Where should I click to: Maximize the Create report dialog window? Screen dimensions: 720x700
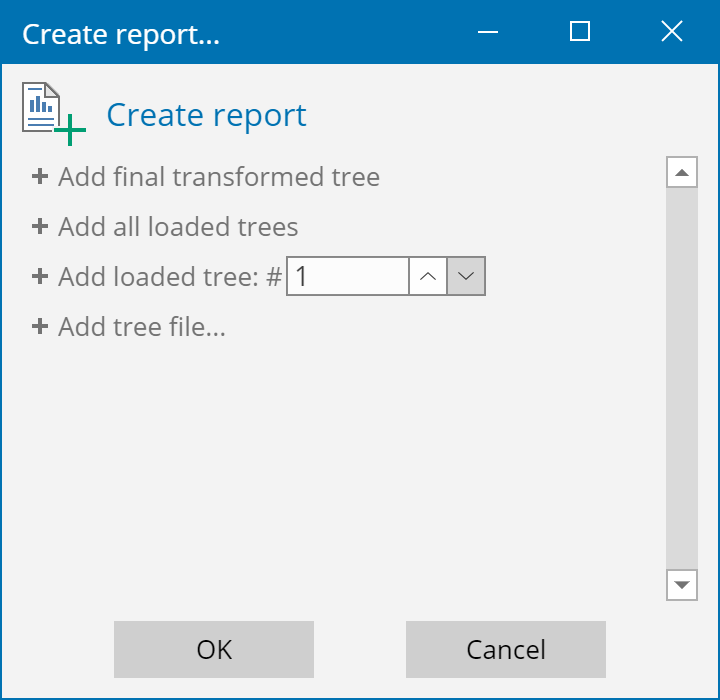coord(580,32)
